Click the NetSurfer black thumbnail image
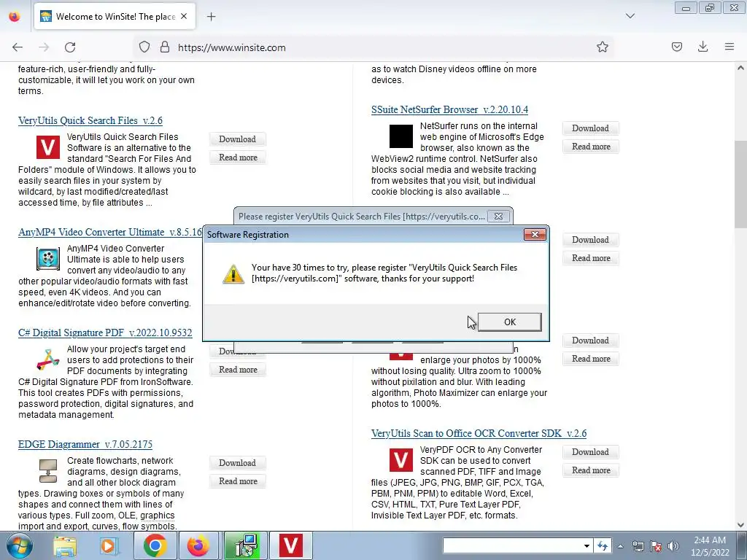747x560 pixels. point(401,136)
